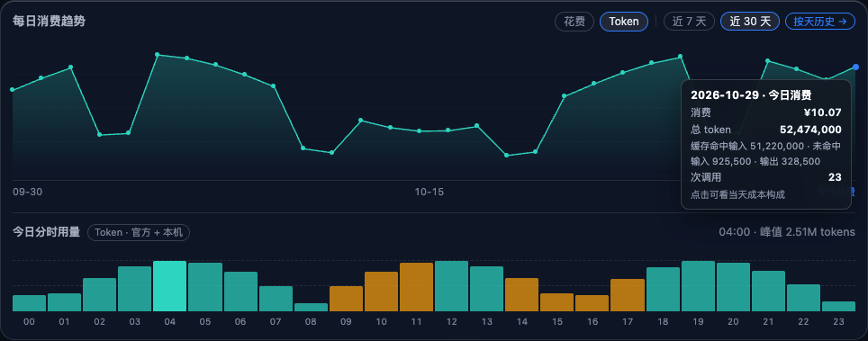Viewport: 868px width, 341px height.
Task: Click the 04:00 · 峰值 2.51M tokens text
Action: pyautogui.click(x=787, y=232)
